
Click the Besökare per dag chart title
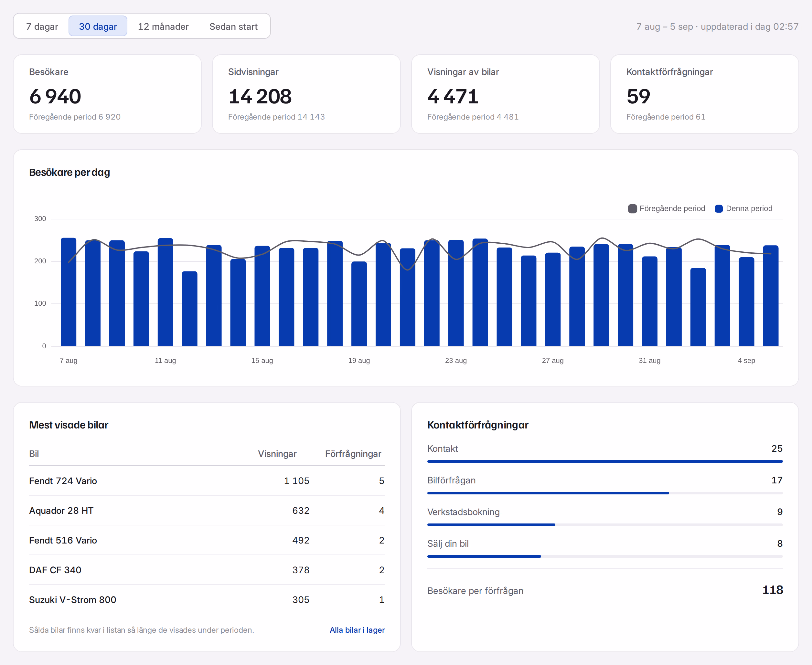69,172
